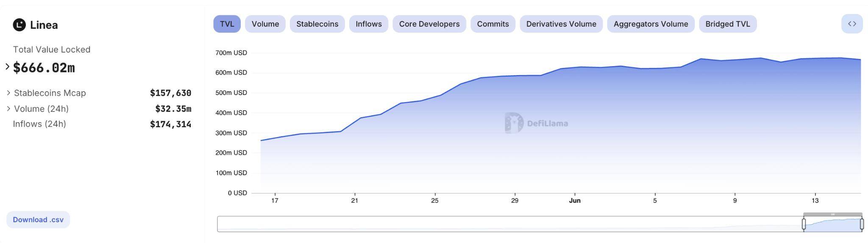This screenshot has width=868, height=243.
Task: Click the $32.35m volume value
Action: click(x=173, y=109)
